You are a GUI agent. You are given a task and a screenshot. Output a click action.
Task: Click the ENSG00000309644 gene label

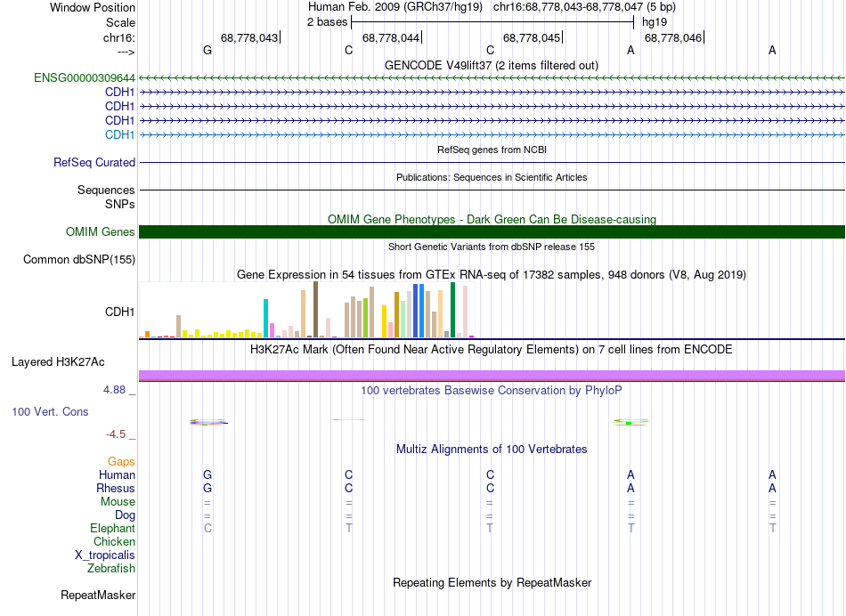pos(85,78)
